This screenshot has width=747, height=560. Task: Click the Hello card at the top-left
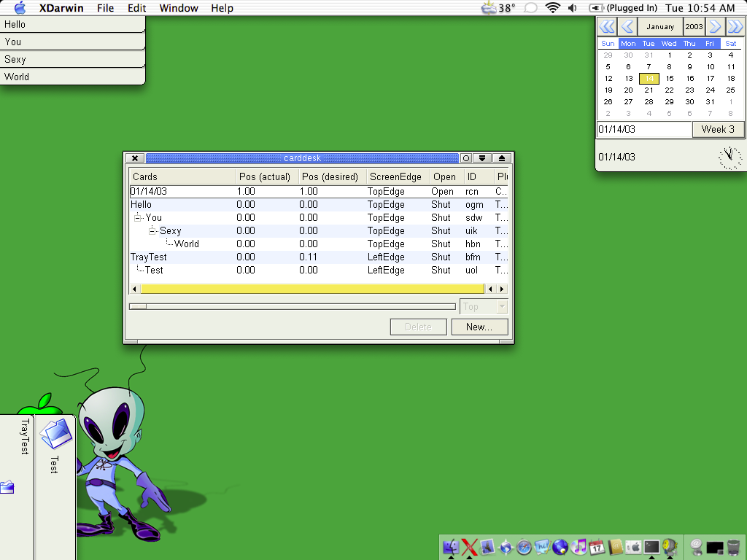pos(72,24)
